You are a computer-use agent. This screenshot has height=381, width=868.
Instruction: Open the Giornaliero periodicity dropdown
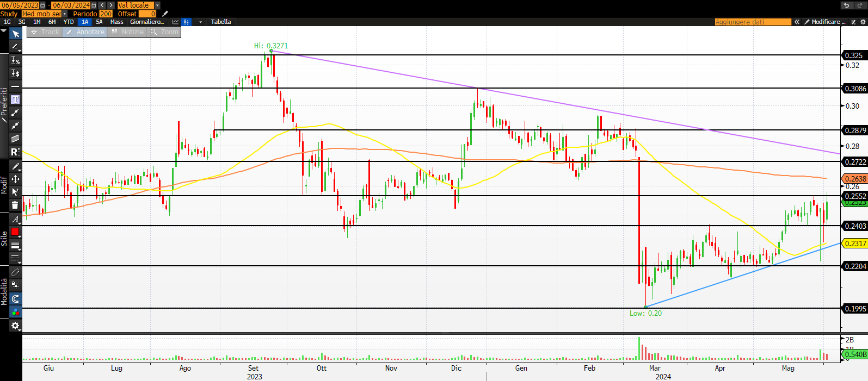coord(147,22)
